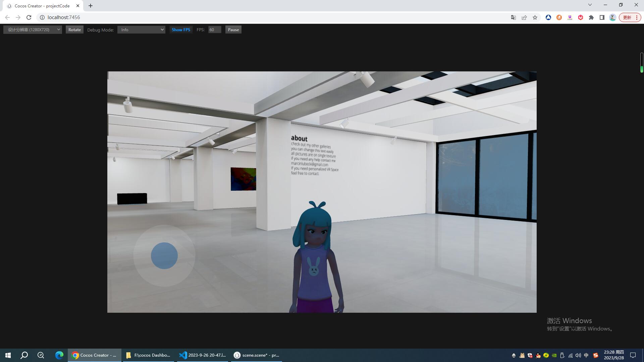
Task: Open Microsoft Edge from taskbar
Action: click(59, 355)
